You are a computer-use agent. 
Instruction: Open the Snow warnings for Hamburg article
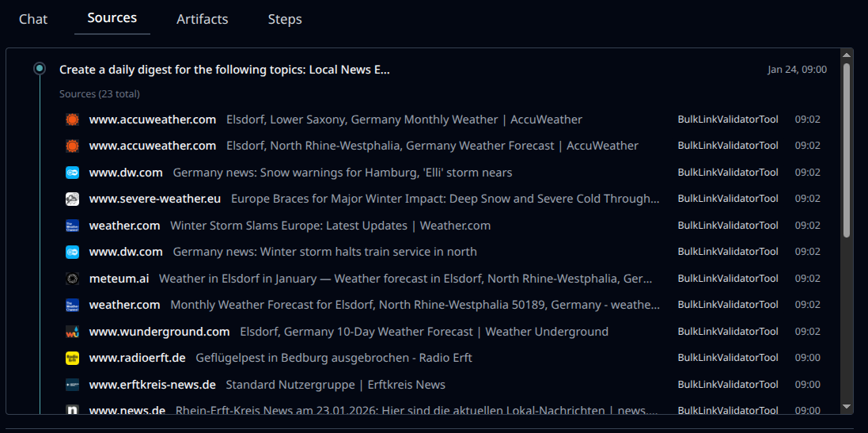pyautogui.click(x=343, y=173)
